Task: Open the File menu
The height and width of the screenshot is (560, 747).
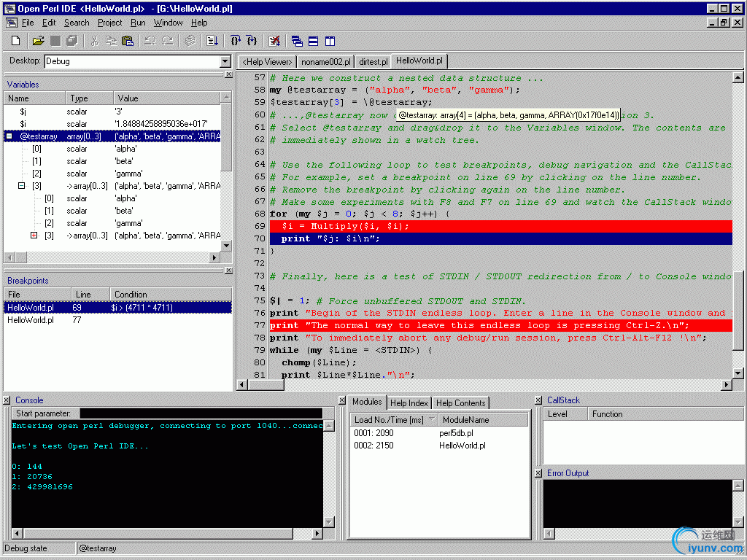Action: click(x=28, y=23)
